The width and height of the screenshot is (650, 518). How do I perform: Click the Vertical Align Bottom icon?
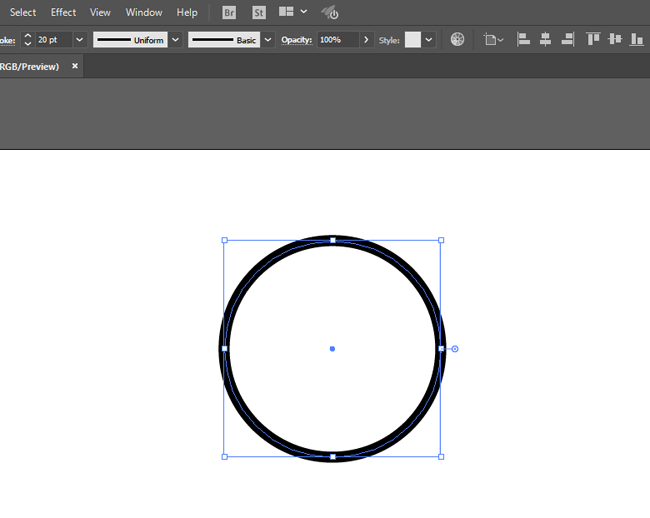pos(636,40)
